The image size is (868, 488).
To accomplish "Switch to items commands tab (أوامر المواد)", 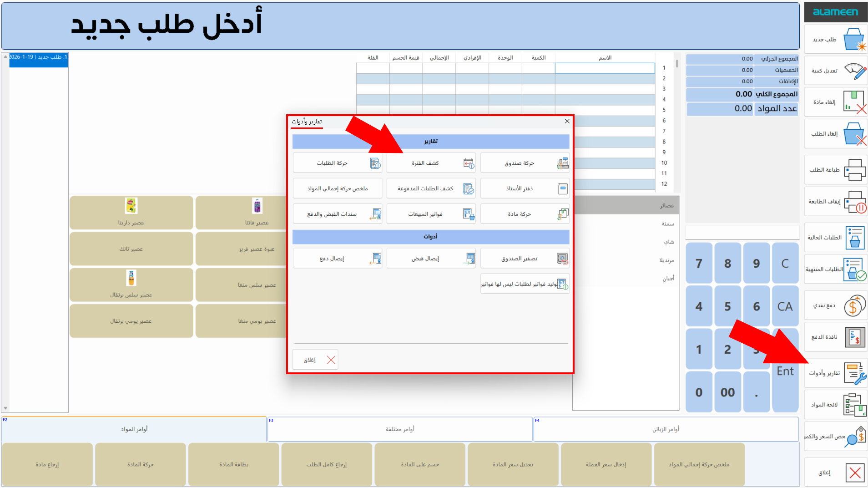I will click(x=134, y=429).
